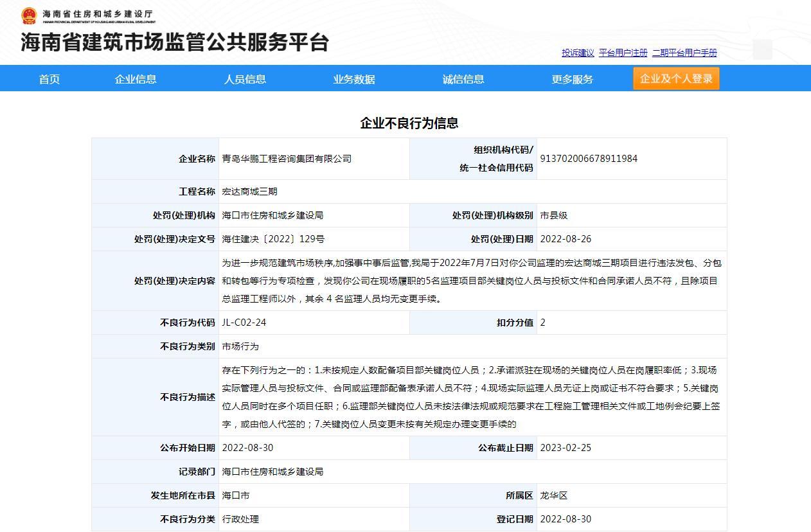Click the 处罚(处理)机构级别 field label

(x=493, y=215)
